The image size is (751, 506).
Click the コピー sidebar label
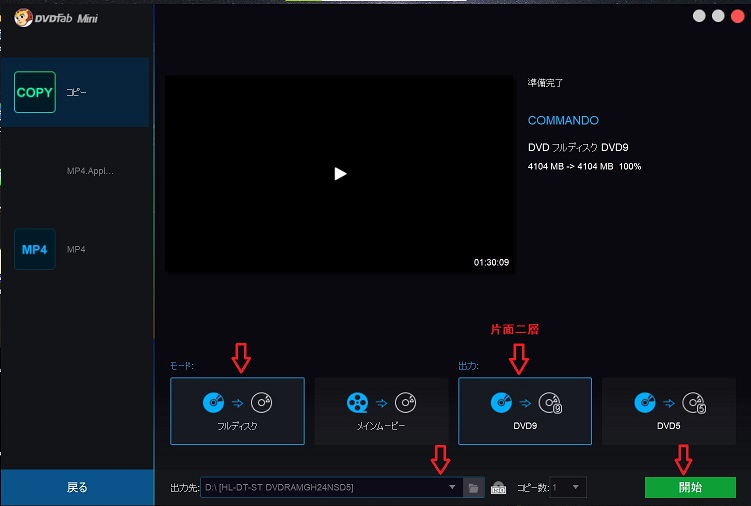coord(77,92)
